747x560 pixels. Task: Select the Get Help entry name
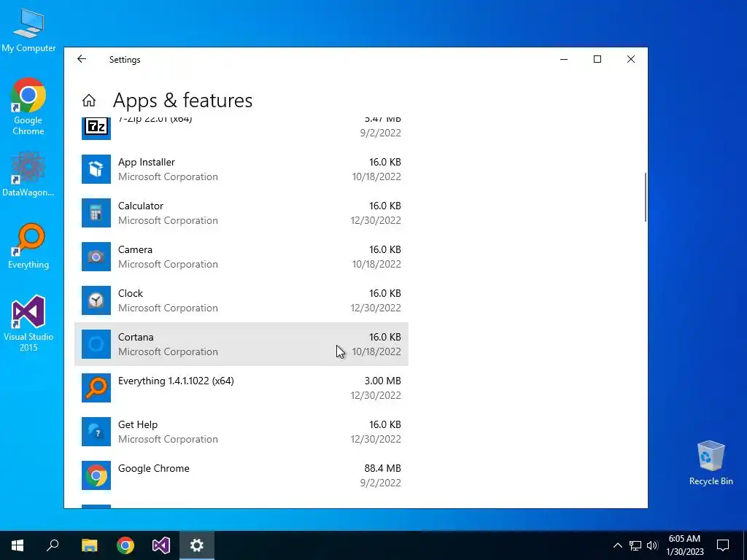tap(138, 425)
